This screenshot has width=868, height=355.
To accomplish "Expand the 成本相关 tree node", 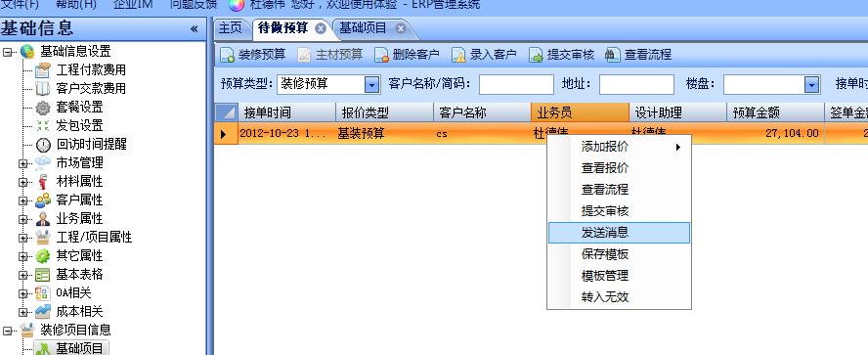I will coord(22,312).
